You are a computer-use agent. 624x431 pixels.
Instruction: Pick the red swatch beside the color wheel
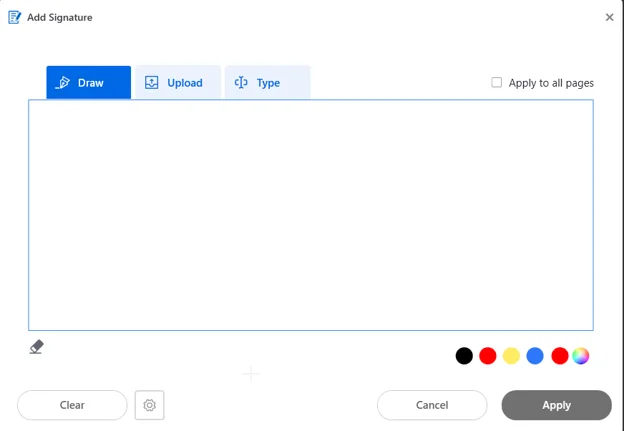[560, 356]
